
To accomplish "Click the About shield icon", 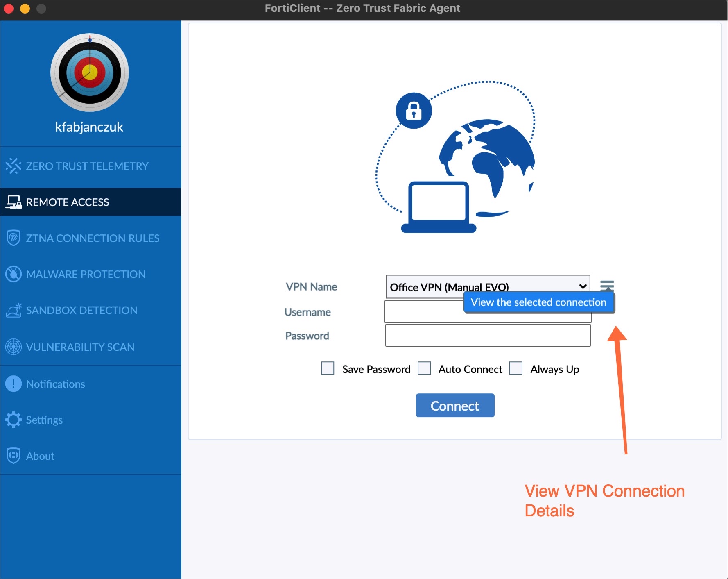I will click(x=14, y=456).
